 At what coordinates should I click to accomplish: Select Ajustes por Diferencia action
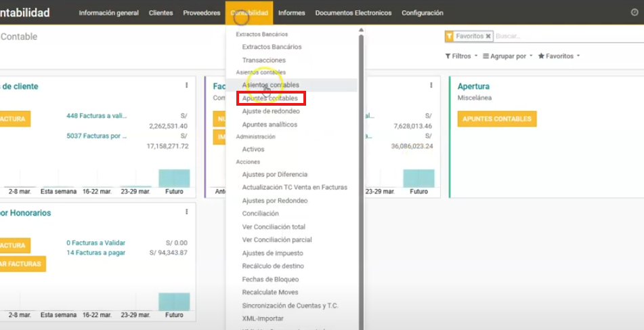click(x=274, y=175)
